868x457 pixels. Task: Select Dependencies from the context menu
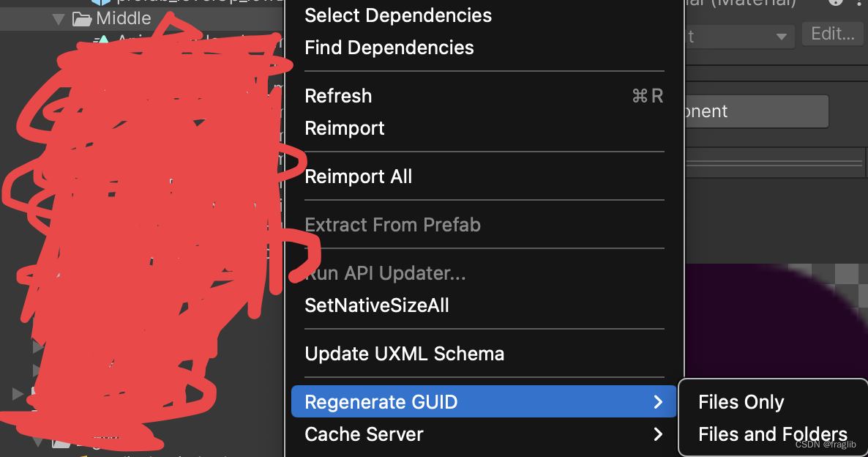point(398,15)
